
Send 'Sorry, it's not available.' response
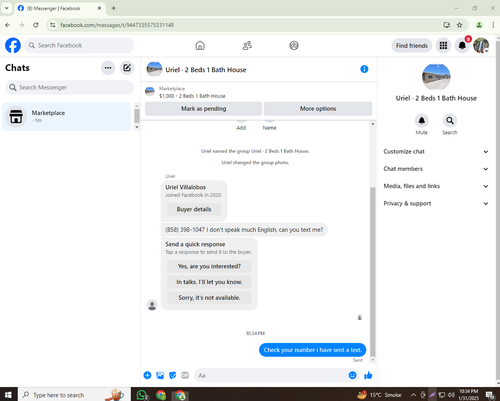pos(209,298)
